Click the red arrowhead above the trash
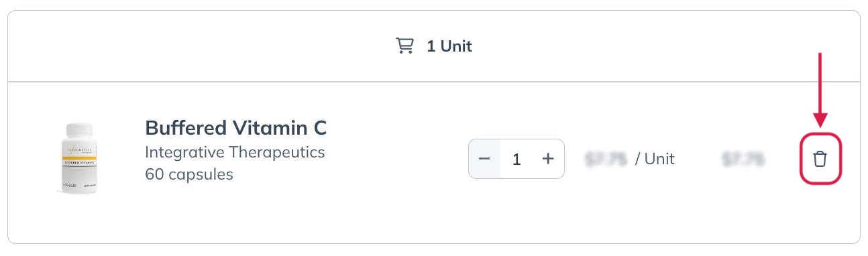The height and width of the screenshot is (256, 868). pos(820,120)
